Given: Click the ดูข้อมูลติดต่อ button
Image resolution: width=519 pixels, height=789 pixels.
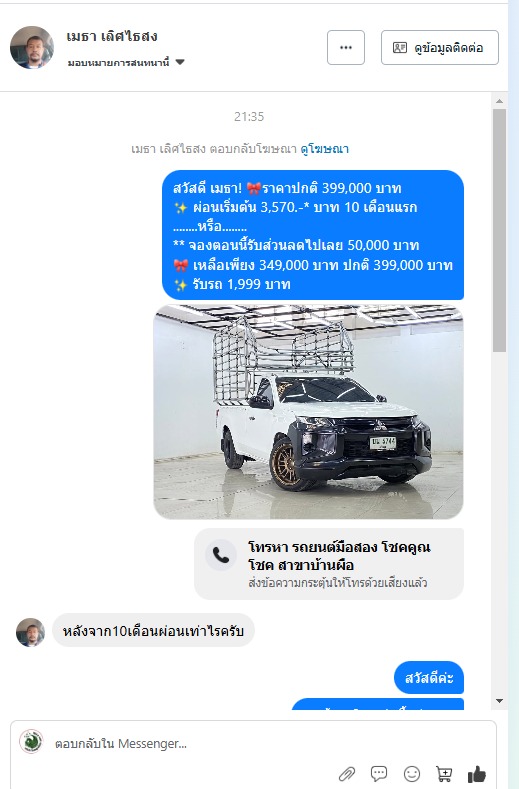Looking at the screenshot, I should [440, 48].
